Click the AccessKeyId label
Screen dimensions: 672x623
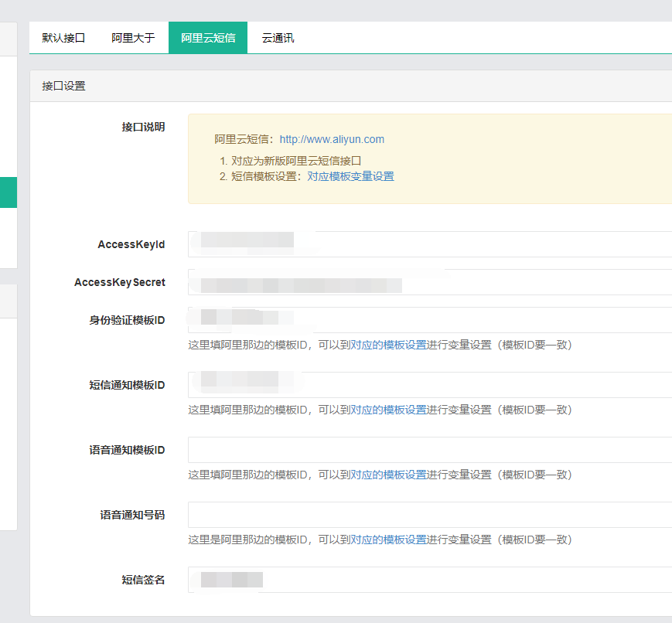pos(131,244)
